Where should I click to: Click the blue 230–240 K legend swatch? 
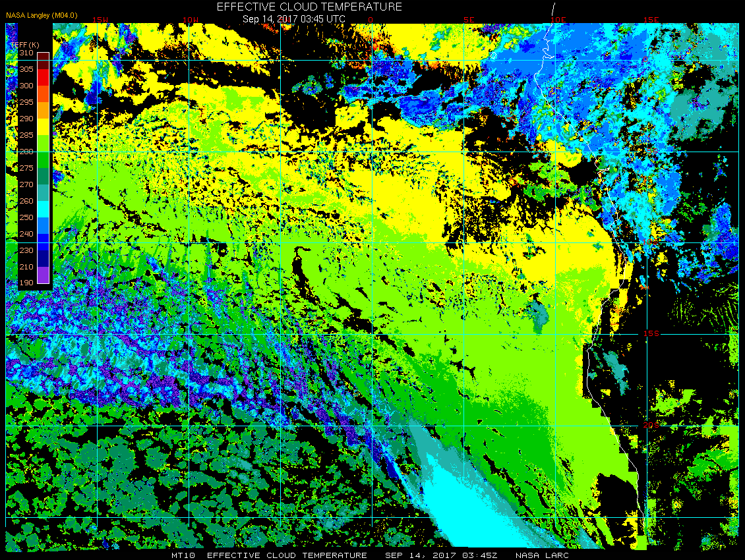[44, 242]
